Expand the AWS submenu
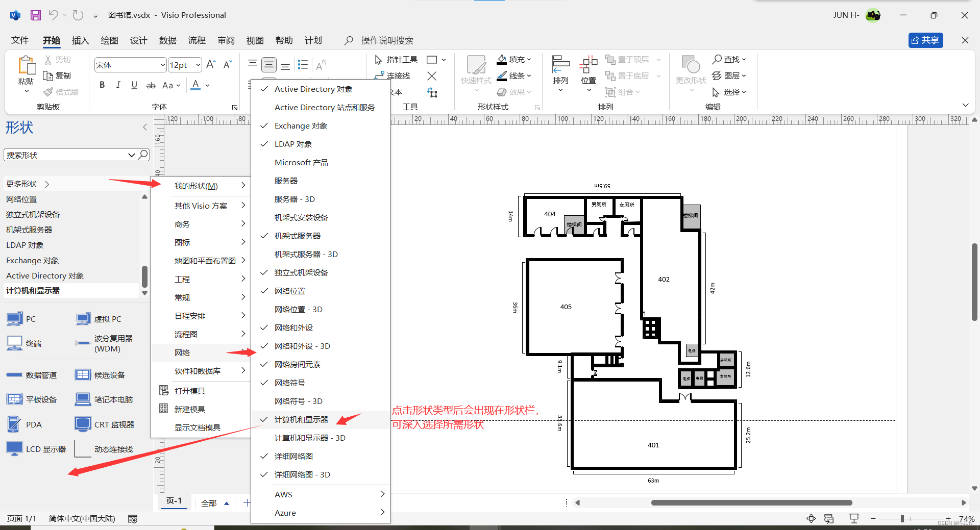The image size is (980, 530). 321,494
